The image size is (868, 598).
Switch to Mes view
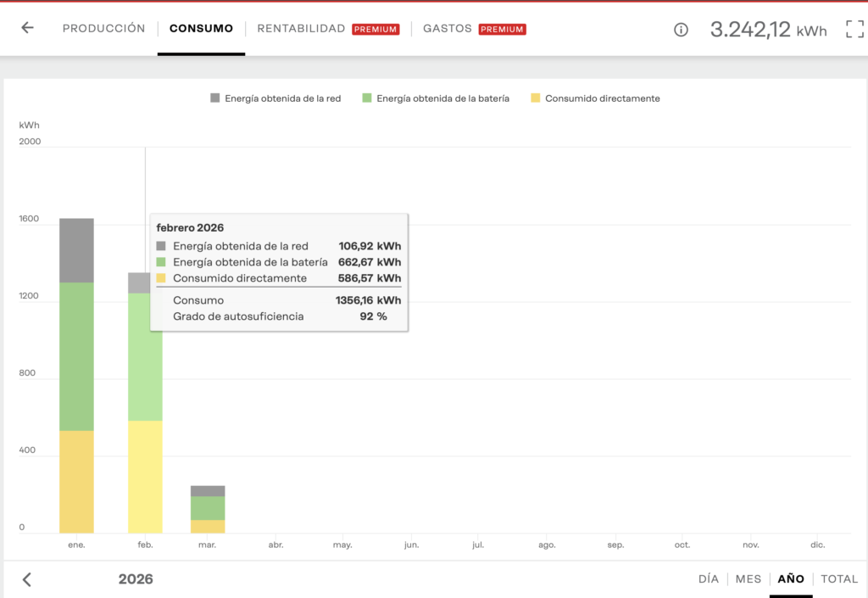click(748, 578)
